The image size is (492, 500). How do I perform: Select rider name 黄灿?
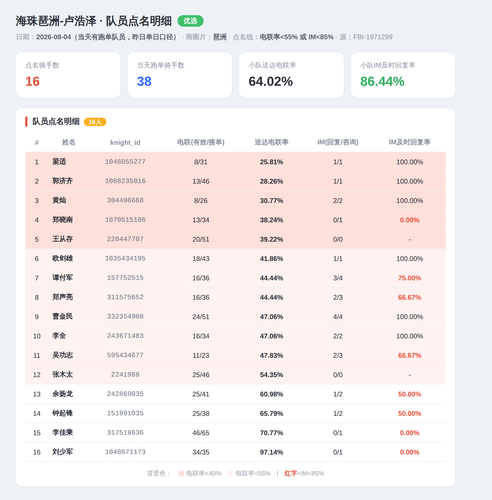59,200
